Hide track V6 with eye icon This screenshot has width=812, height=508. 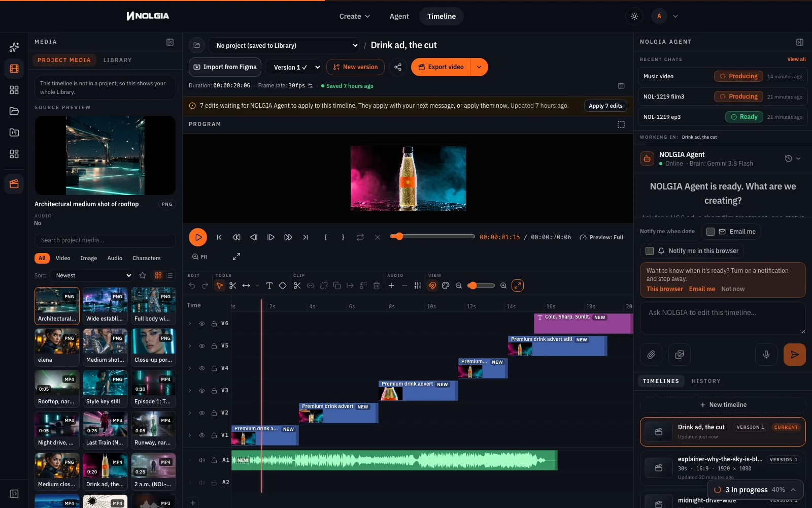coord(202,324)
